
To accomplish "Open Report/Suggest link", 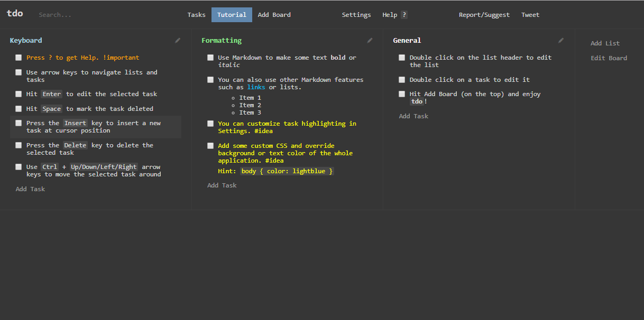I will [484, 15].
